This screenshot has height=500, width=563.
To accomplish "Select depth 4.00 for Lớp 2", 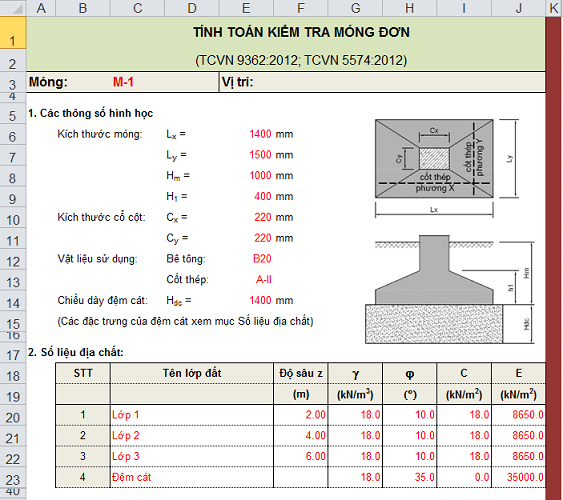I will click(x=301, y=436).
